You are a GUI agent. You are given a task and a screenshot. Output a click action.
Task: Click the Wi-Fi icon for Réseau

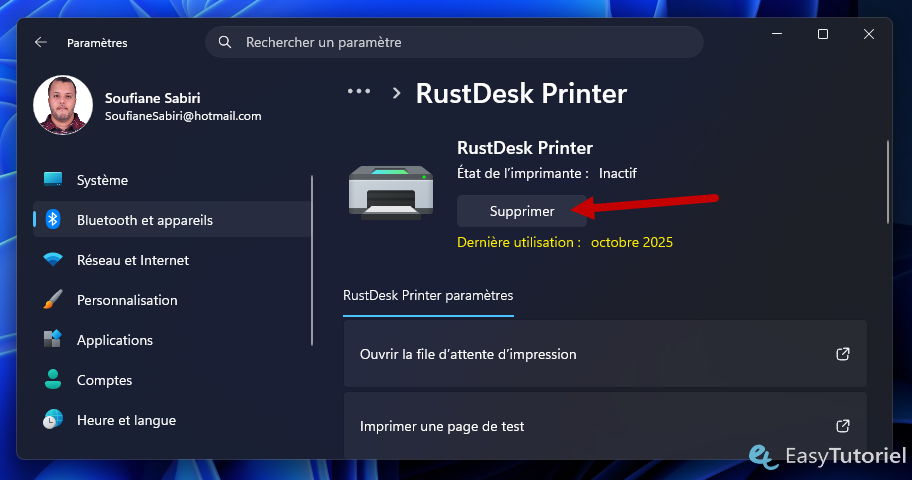click(53, 259)
